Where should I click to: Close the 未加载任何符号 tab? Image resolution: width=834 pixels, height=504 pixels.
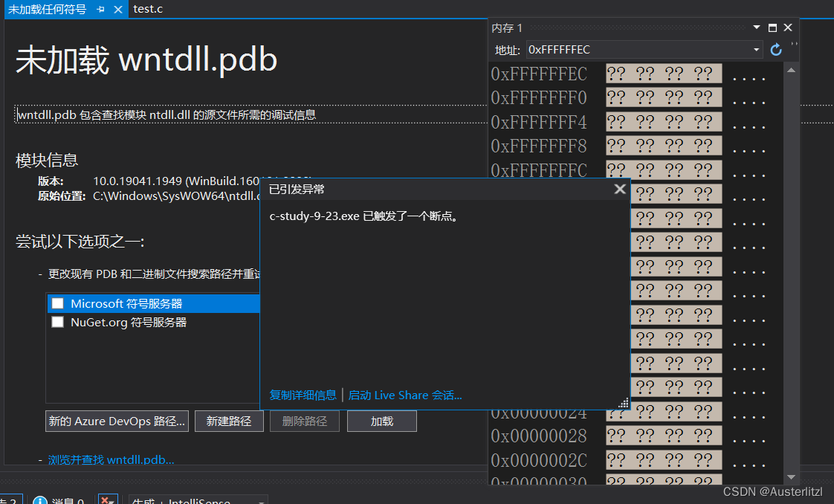click(118, 9)
